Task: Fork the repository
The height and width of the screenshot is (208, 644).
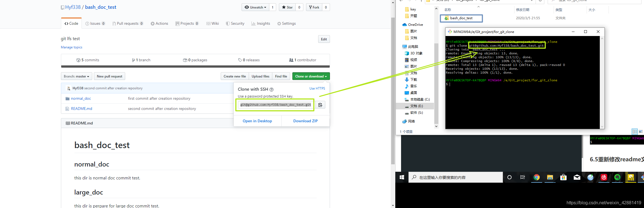Action: 314,7
